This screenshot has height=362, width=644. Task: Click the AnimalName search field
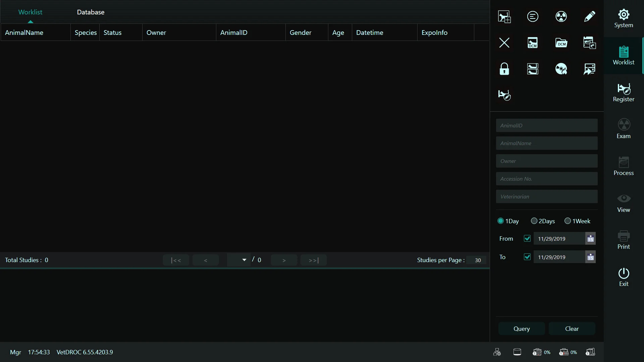point(546,143)
